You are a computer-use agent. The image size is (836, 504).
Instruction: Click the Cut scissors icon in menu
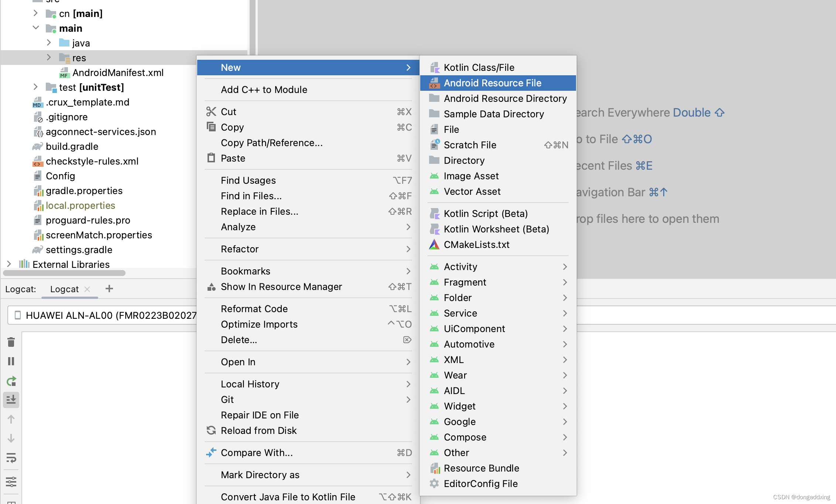click(x=211, y=111)
